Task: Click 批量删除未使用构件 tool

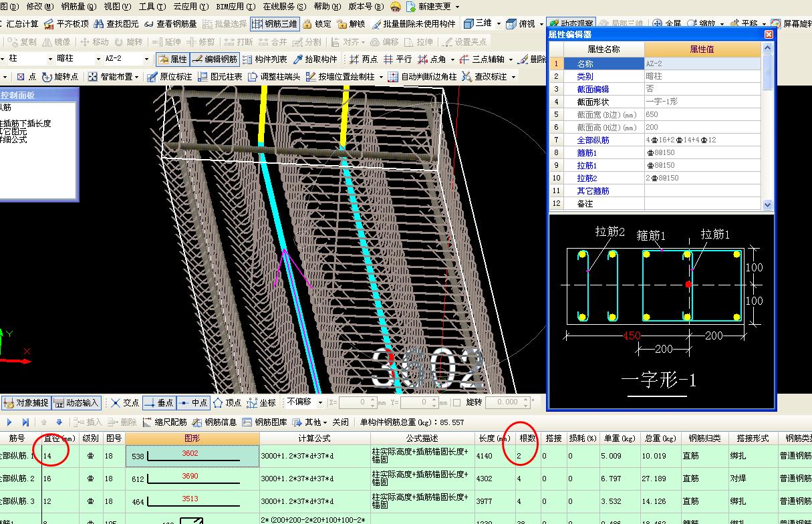Action: pos(414,23)
